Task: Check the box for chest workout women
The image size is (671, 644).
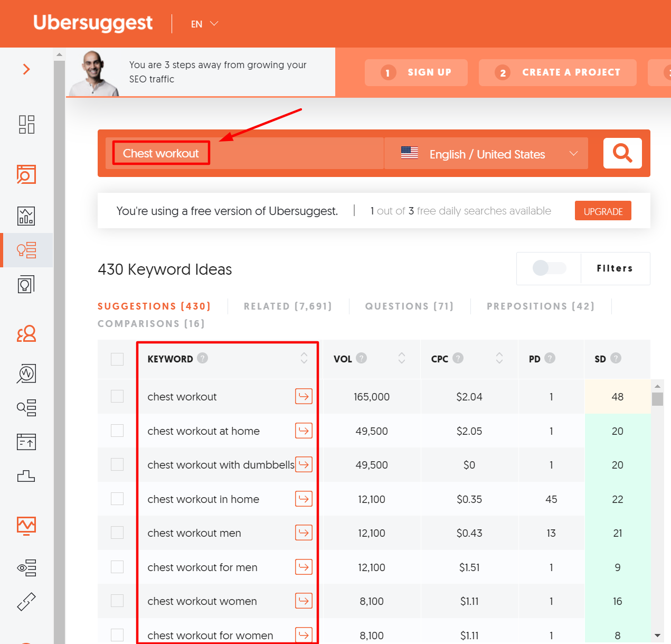Action: click(x=117, y=601)
